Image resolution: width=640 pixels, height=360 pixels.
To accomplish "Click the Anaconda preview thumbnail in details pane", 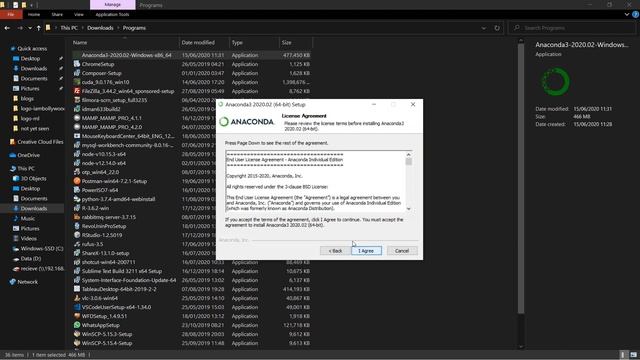I will pyautogui.click(x=555, y=82).
